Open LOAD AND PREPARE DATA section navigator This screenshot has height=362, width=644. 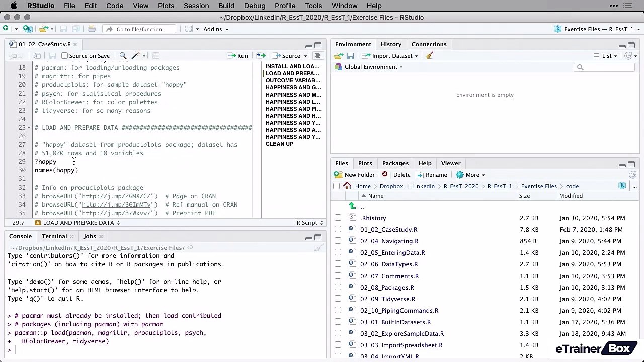[x=78, y=223]
